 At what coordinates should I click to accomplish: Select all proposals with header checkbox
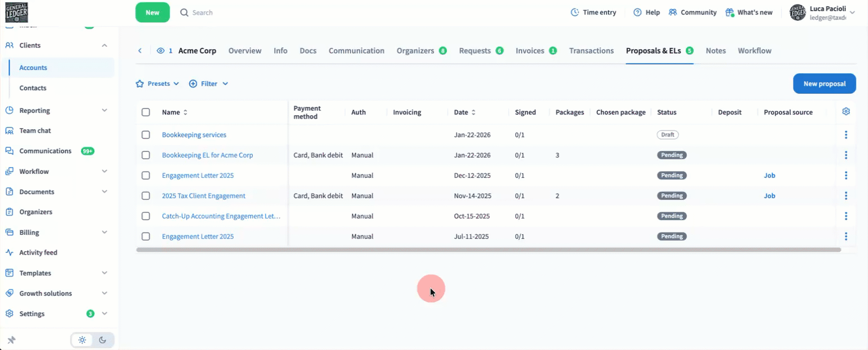146,112
